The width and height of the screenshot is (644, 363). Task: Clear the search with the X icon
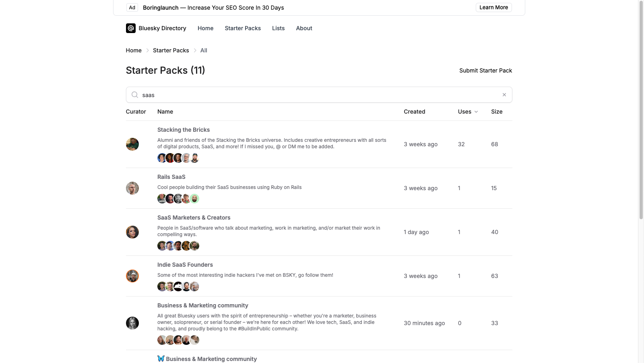pyautogui.click(x=504, y=95)
